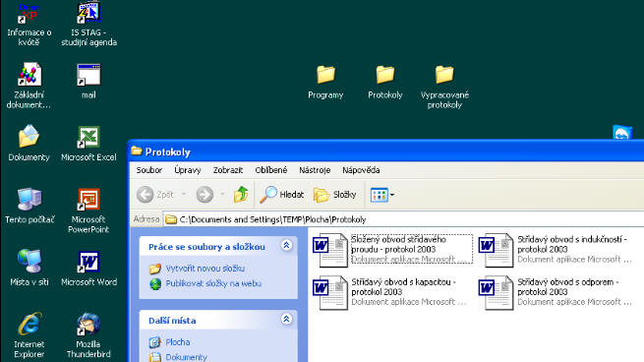
Task: Open the back button history dropdown
Action: click(184, 195)
